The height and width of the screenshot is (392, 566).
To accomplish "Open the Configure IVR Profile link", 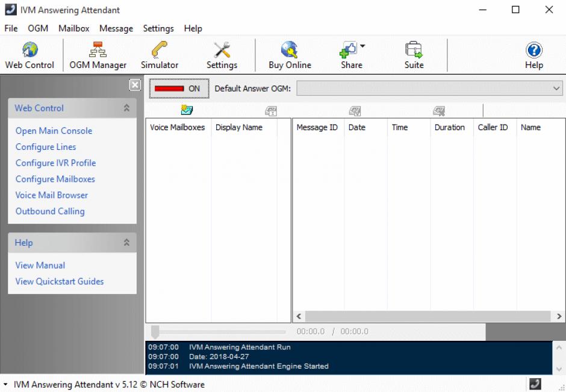I will [55, 163].
